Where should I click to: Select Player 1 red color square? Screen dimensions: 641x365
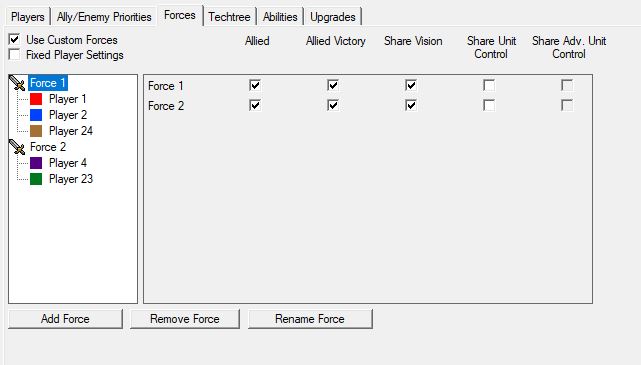click(36, 99)
